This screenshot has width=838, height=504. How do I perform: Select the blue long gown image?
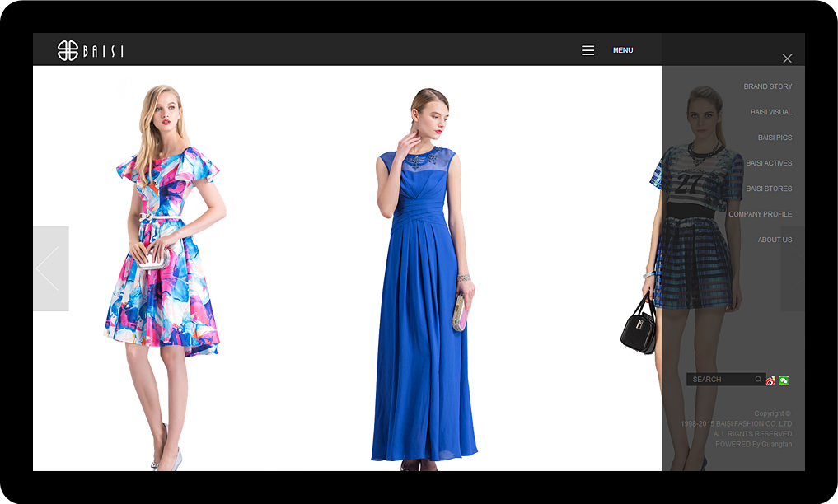point(423,280)
